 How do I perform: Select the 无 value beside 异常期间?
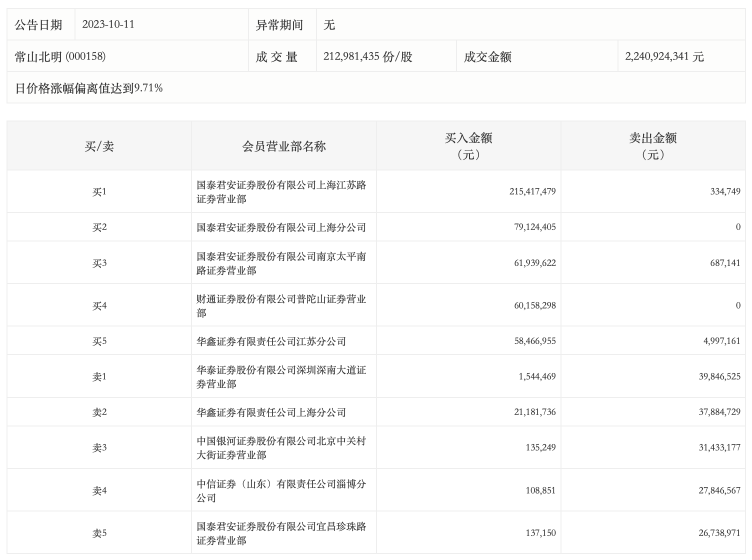tap(329, 25)
